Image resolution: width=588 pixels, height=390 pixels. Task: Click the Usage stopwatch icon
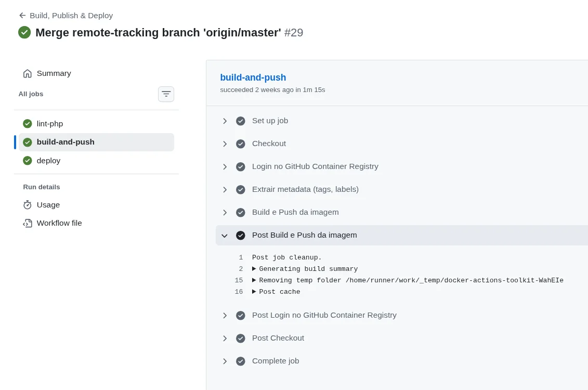pos(28,205)
